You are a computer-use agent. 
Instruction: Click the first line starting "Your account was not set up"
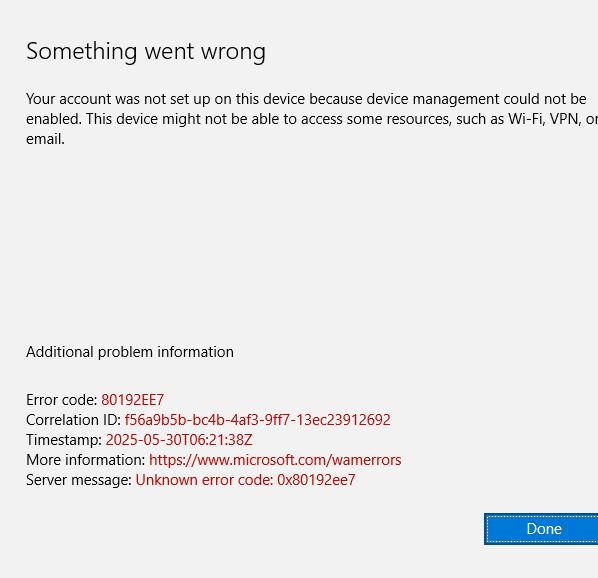coord(306,99)
